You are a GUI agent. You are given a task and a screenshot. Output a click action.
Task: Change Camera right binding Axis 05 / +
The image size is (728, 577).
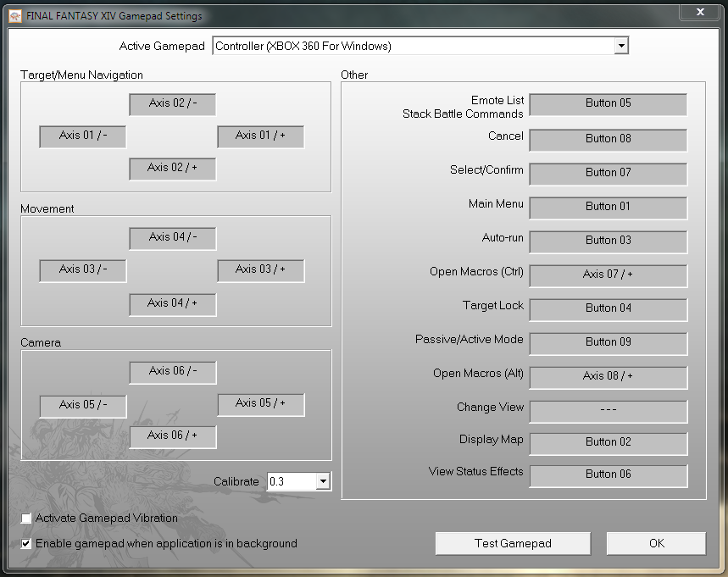tap(261, 405)
